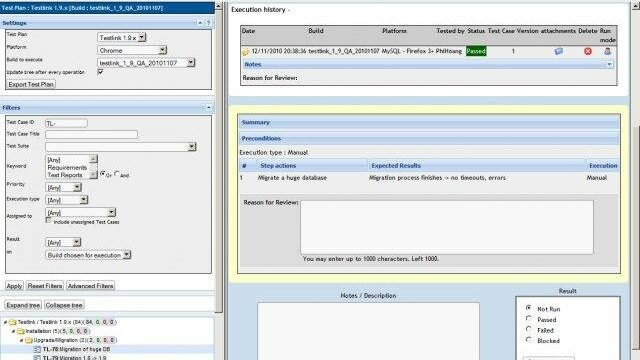Image resolution: width=640 pixels, height=360 pixels.
Task: Open TL-79 Migration 1.8 -> 1.9 test case
Action: coord(74,358)
